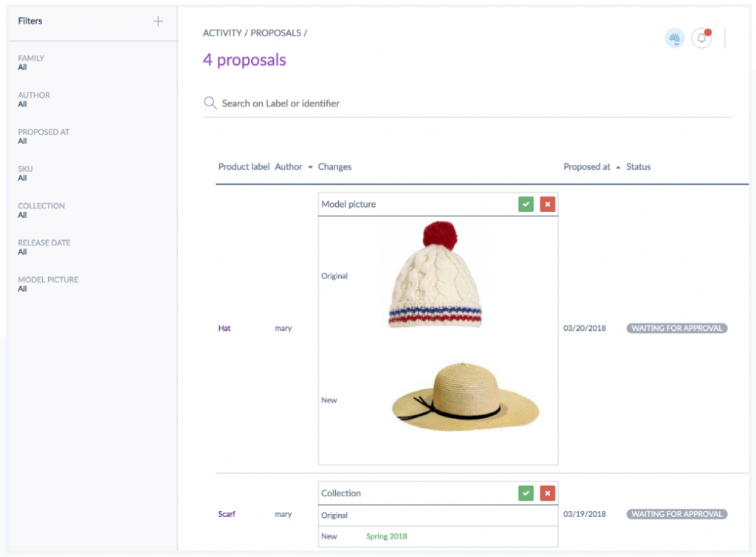
Task: Reject the Collection change for Scarf
Action: point(547,493)
